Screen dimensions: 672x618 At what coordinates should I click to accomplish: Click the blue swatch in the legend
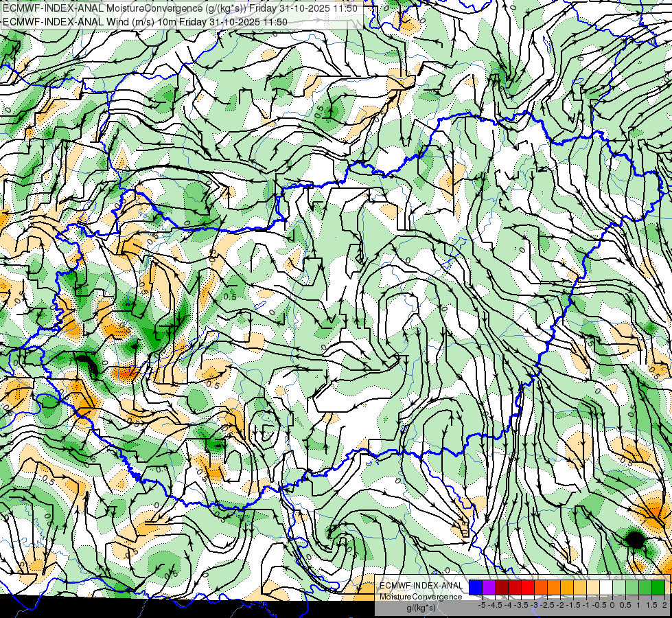tap(476, 587)
